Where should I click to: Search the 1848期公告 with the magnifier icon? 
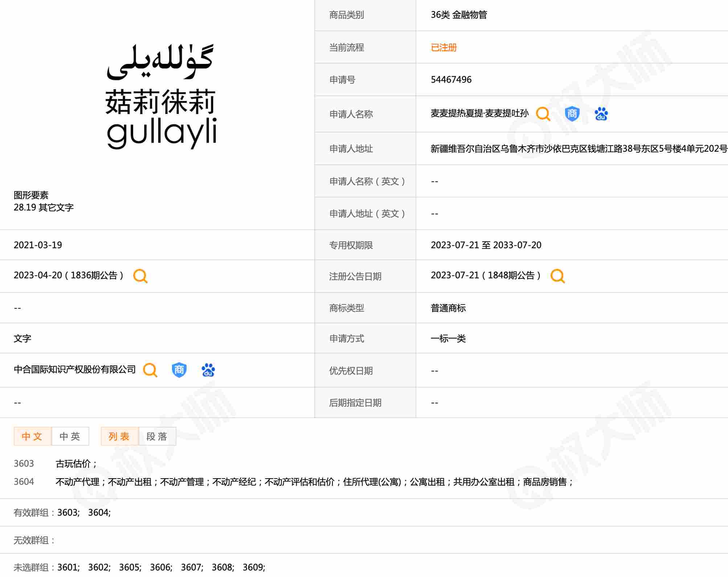(557, 276)
